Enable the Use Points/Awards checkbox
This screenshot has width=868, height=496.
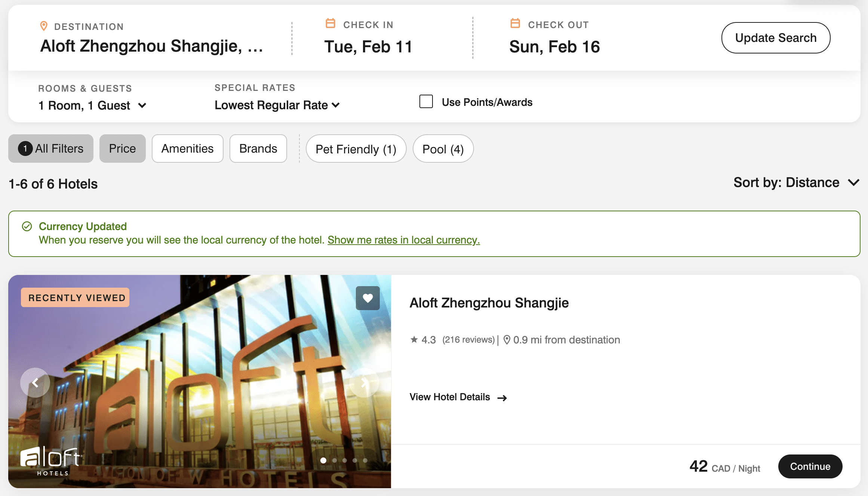click(x=426, y=102)
